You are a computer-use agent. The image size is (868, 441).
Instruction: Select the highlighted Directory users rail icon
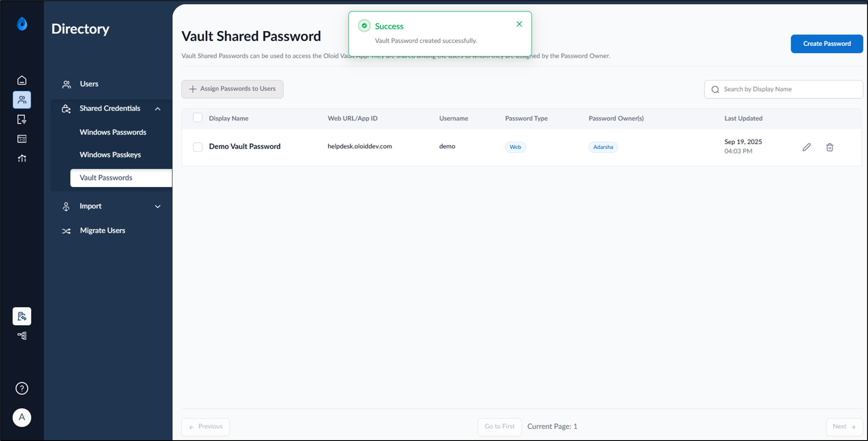coord(22,100)
